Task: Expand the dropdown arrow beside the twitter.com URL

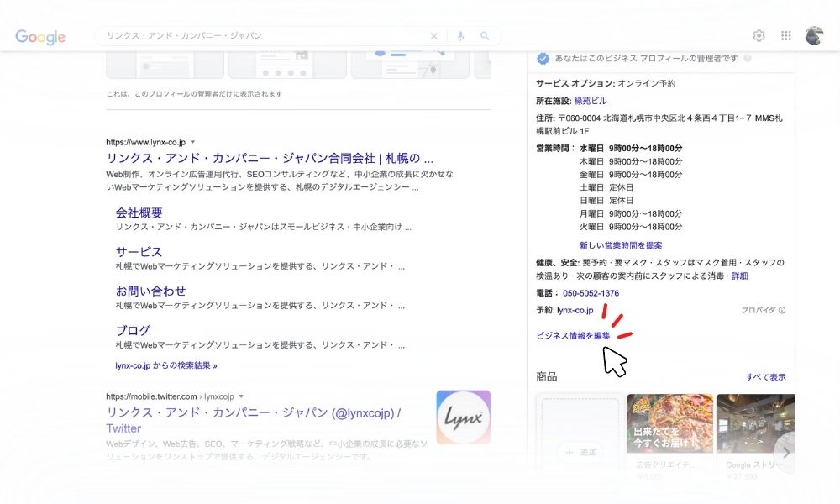Action: point(241,396)
